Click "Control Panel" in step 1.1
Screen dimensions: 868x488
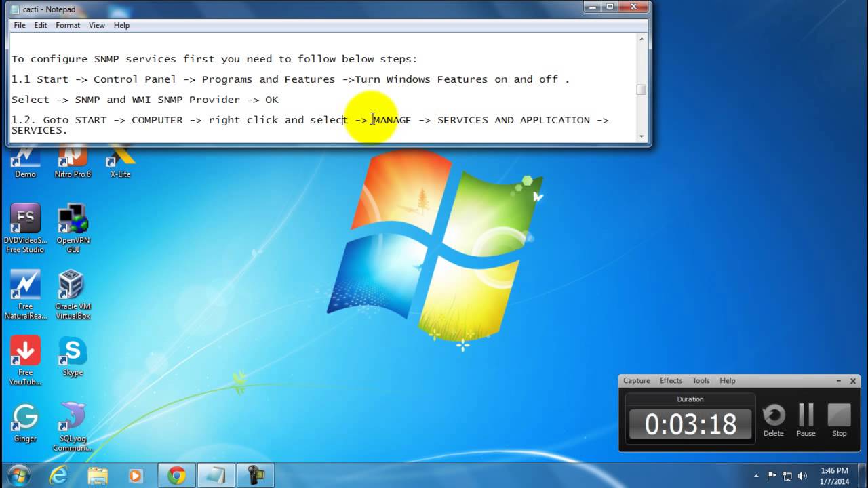[134, 79]
